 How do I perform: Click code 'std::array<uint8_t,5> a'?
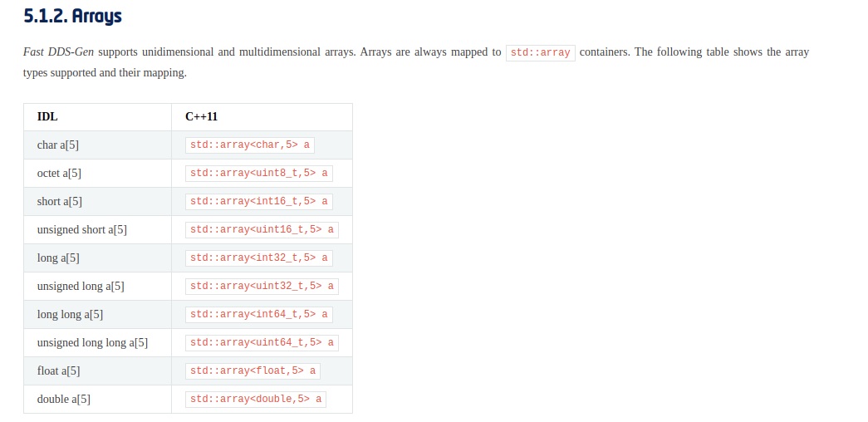259,174
